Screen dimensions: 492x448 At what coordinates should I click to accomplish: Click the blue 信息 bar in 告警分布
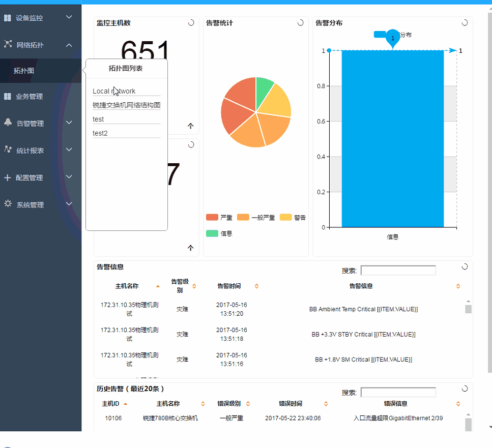[393, 138]
